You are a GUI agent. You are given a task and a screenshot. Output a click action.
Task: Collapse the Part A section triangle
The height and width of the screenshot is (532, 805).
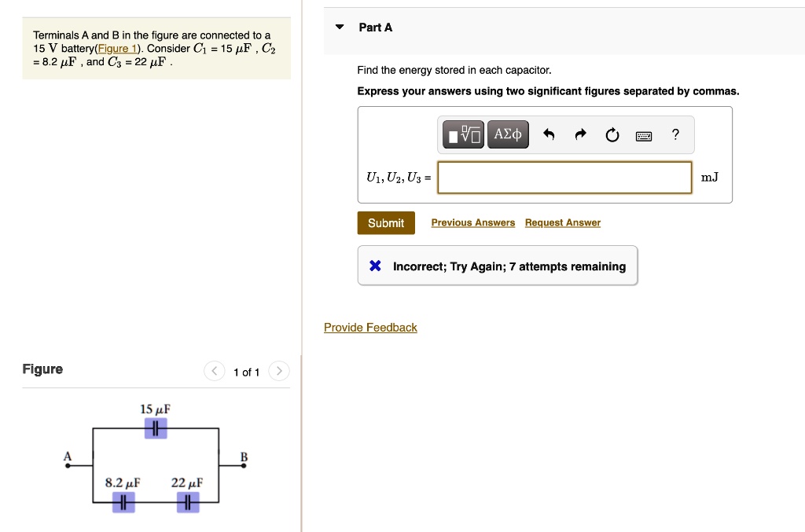click(x=339, y=26)
